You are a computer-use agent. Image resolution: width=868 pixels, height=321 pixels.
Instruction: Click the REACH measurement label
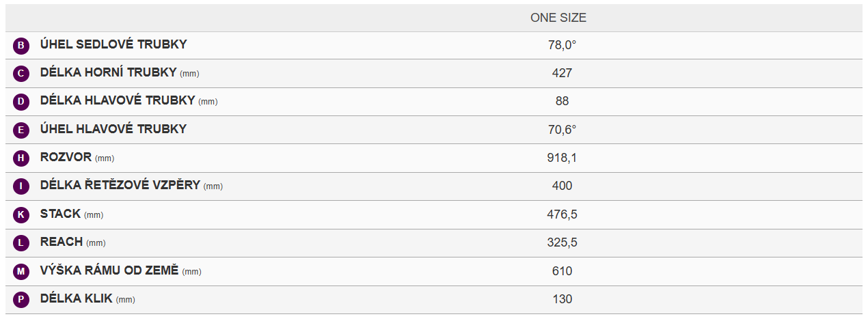62,242
